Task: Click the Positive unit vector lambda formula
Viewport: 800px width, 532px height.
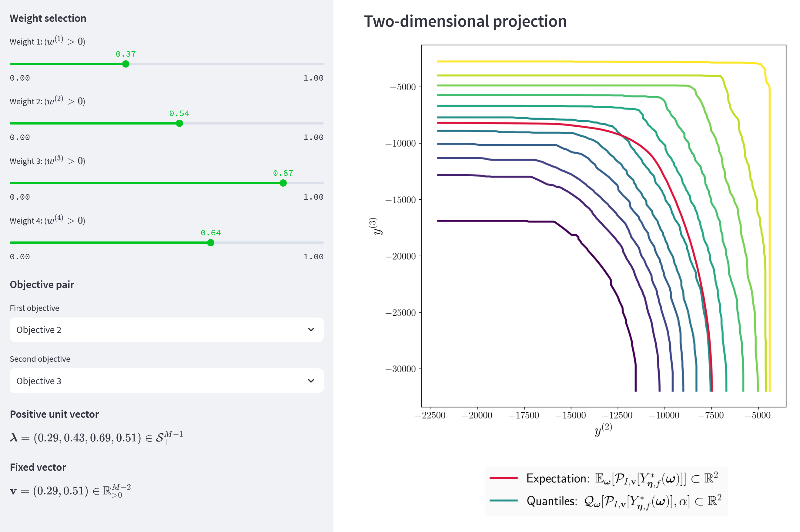Action: tap(96, 438)
